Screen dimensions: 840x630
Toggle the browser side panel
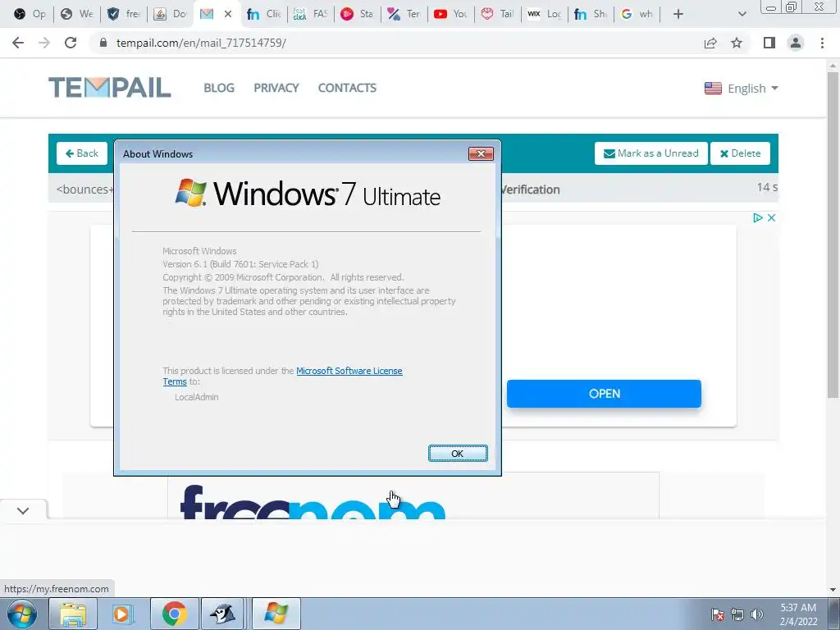point(769,43)
